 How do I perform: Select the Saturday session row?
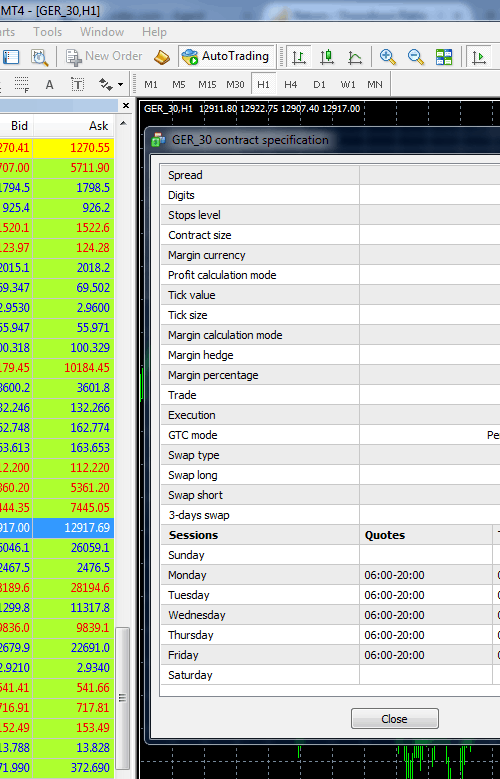tap(330, 675)
